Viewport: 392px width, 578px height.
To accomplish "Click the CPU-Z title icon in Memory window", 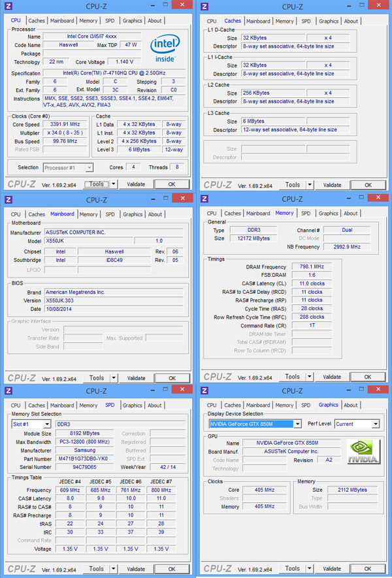I will [x=204, y=199].
